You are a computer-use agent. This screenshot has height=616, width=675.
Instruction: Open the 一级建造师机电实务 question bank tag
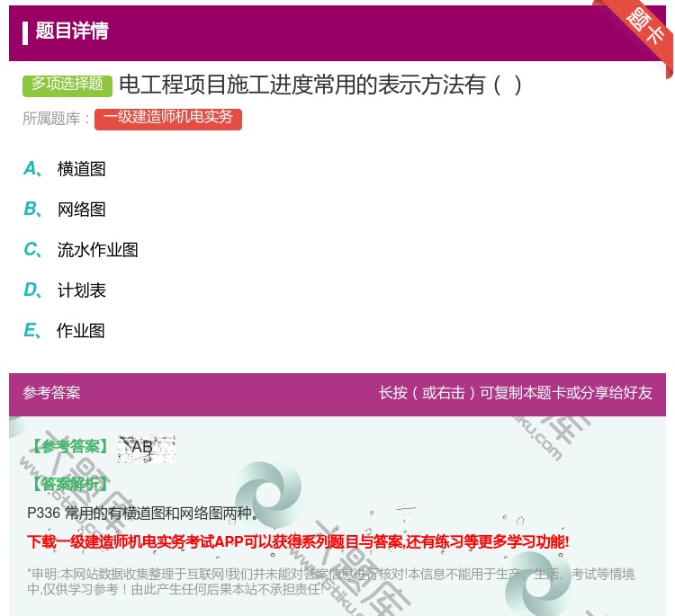tap(168, 119)
